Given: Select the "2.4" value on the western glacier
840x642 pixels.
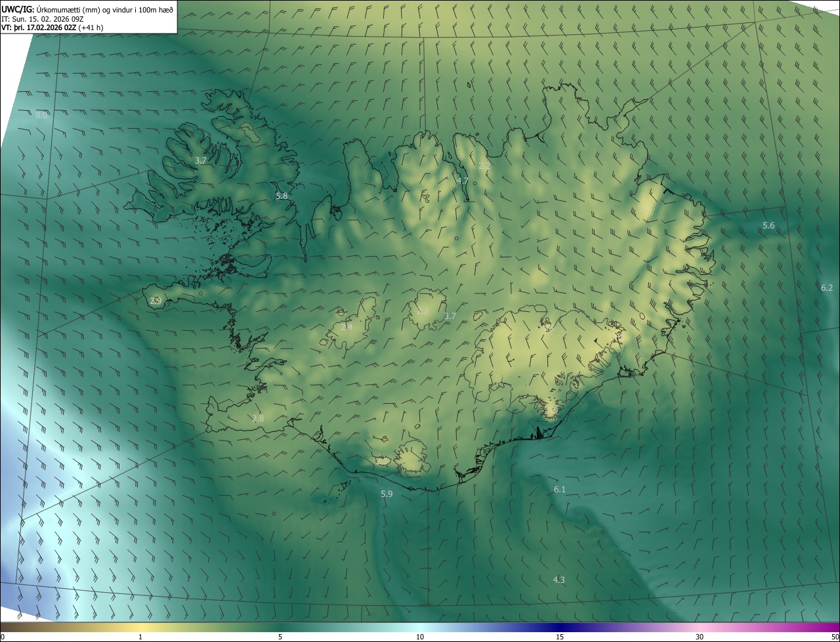Looking at the screenshot, I should click(346, 326).
